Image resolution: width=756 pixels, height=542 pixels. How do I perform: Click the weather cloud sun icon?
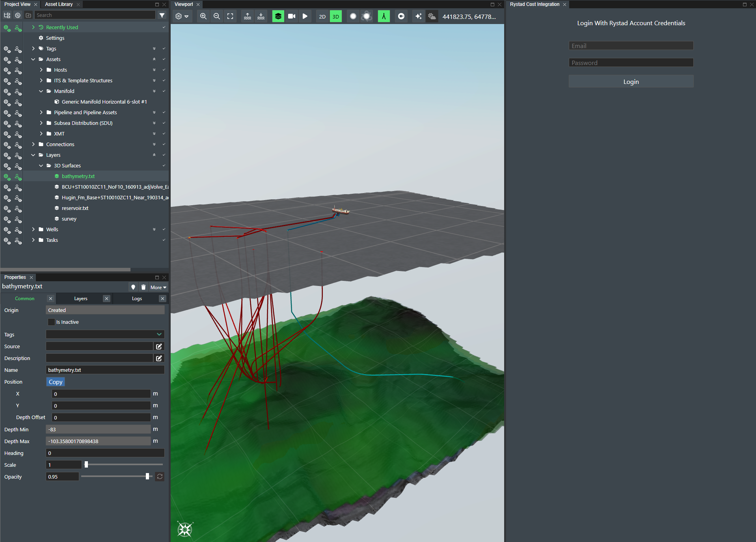(x=432, y=17)
